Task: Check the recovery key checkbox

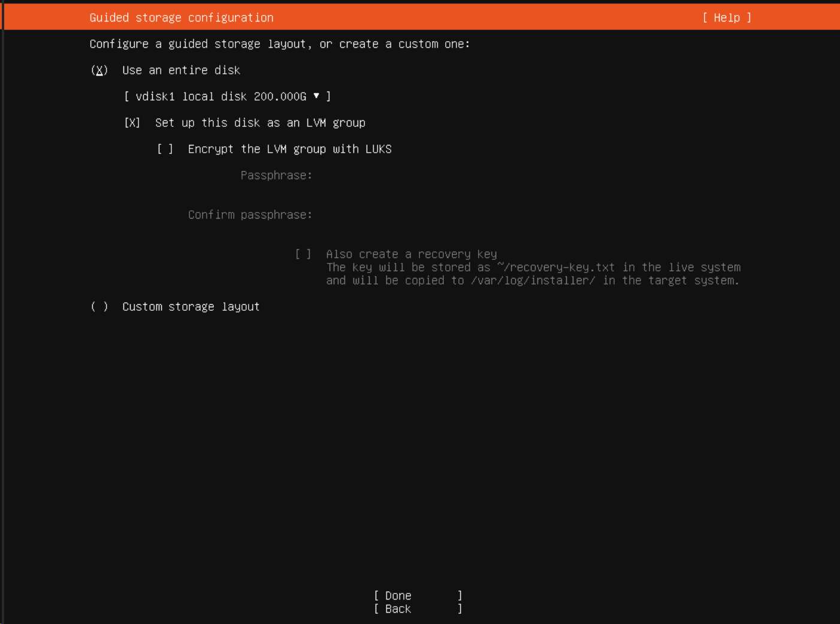Action: point(303,255)
